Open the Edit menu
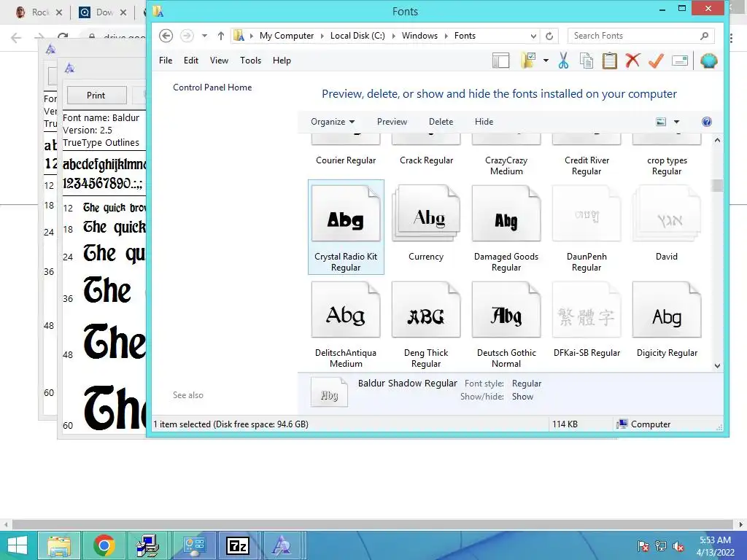Image resolution: width=747 pixels, height=560 pixels. click(190, 61)
